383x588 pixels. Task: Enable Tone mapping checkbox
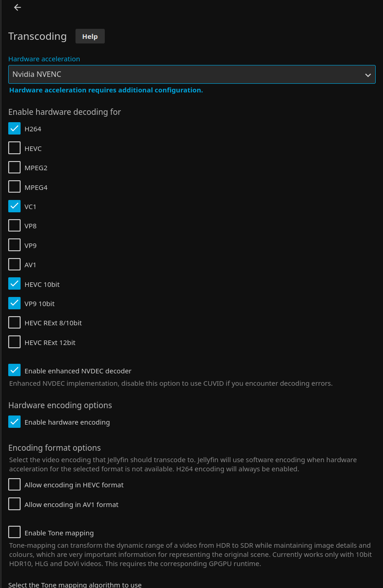point(15,532)
